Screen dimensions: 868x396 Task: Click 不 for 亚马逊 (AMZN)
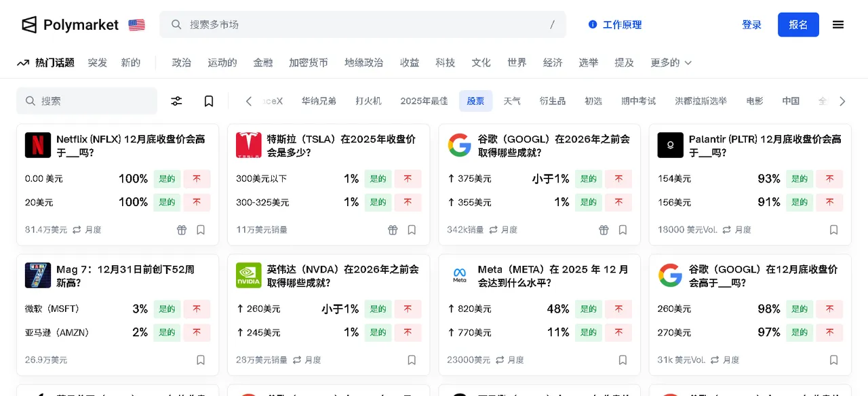(197, 332)
